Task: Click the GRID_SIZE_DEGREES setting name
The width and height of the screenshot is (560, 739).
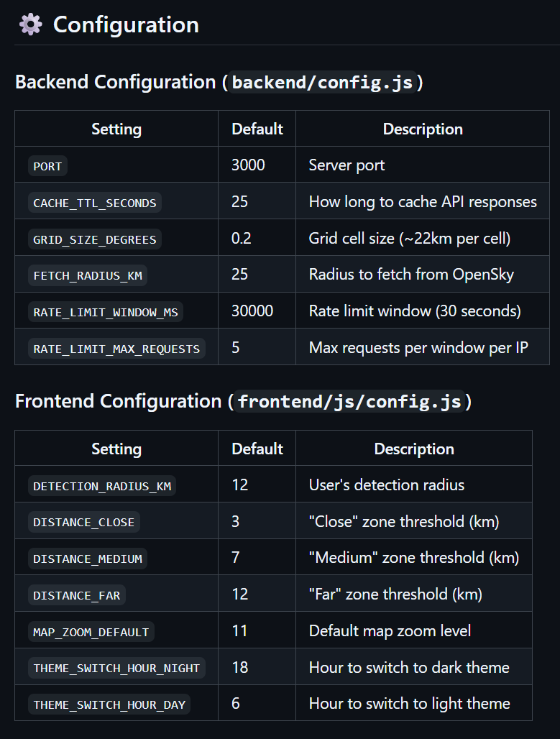Action: click(x=94, y=239)
